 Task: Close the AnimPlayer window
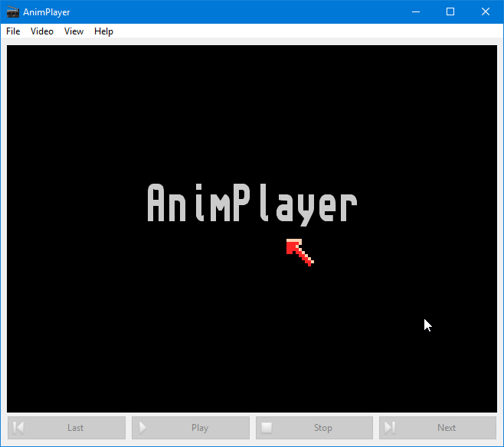(486, 11)
